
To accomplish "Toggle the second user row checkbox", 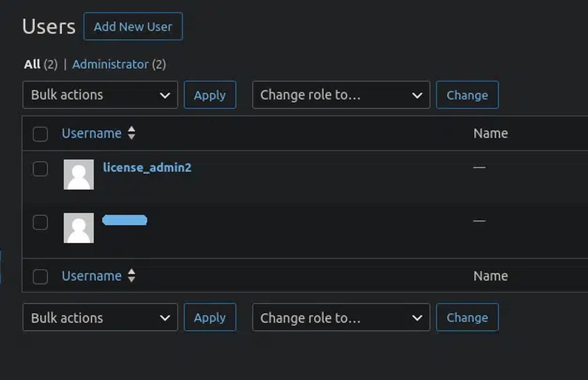I will [x=40, y=222].
